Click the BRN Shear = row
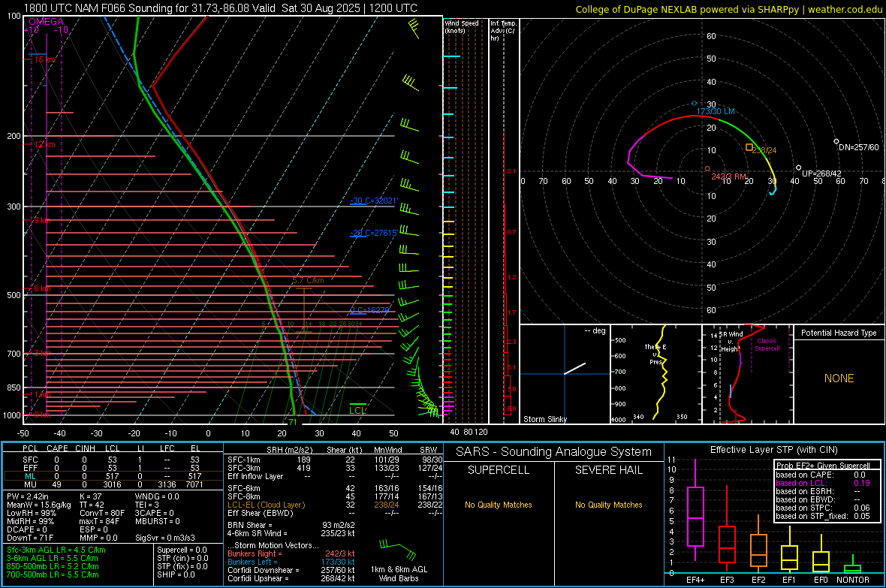 tap(291, 525)
